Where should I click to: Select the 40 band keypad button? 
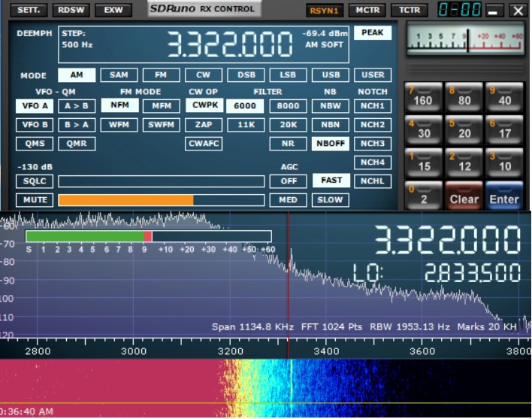(504, 98)
